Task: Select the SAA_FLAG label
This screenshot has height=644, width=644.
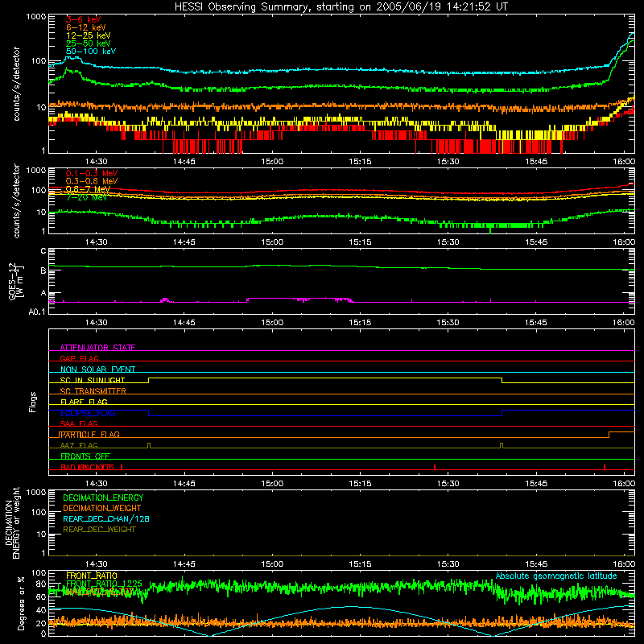Action: pos(79,423)
